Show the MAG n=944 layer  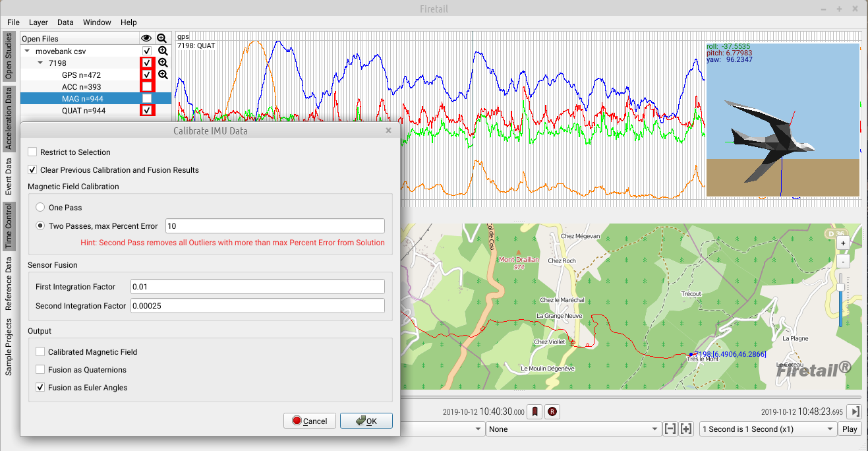[x=147, y=98]
